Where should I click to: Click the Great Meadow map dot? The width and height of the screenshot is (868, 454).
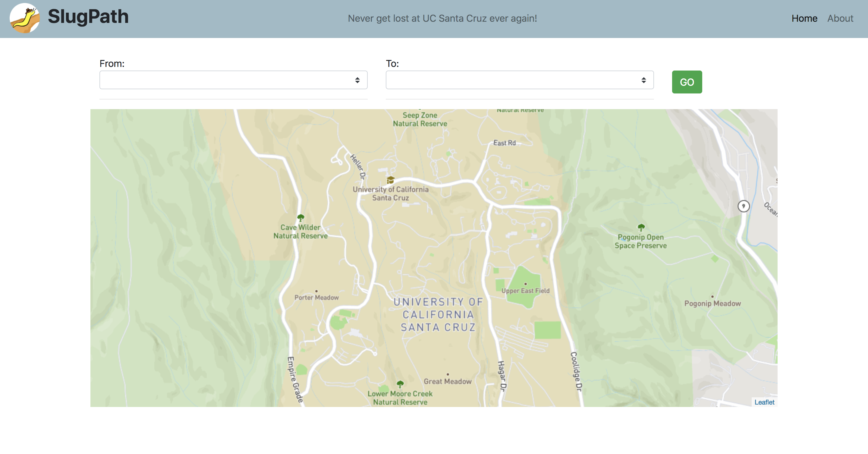(x=448, y=374)
